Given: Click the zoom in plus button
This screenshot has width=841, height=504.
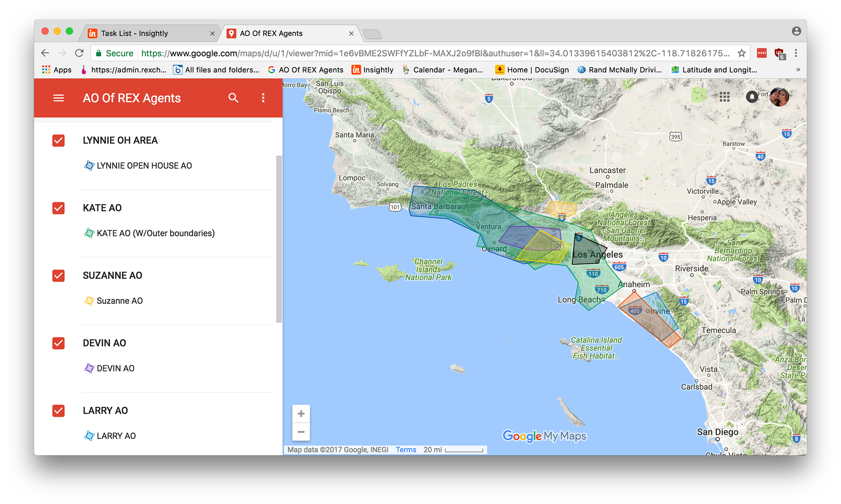Looking at the screenshot, I should [x=301, y=414].
